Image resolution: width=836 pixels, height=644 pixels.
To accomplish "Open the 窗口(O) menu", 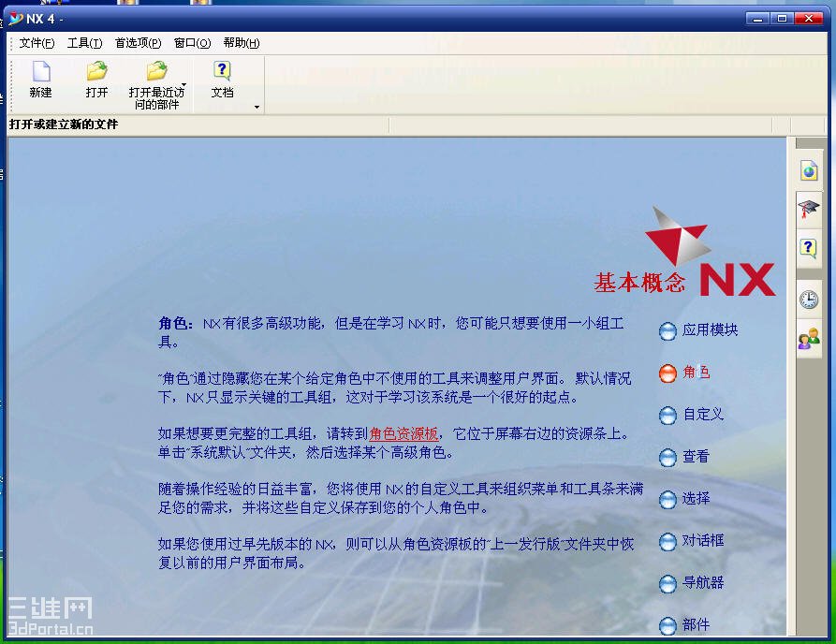I will pos(193,43).
